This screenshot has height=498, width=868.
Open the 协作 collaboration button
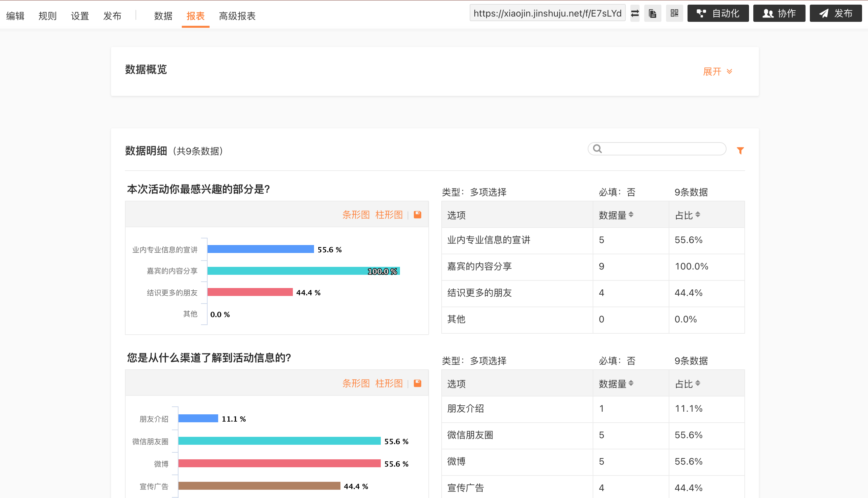tap(779, 13)
